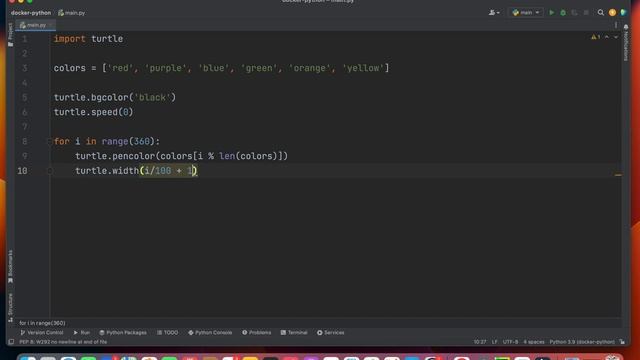Change UTF-8 file encoding in status bar
This screenshot has height=360, width=640.
[510, 342]
